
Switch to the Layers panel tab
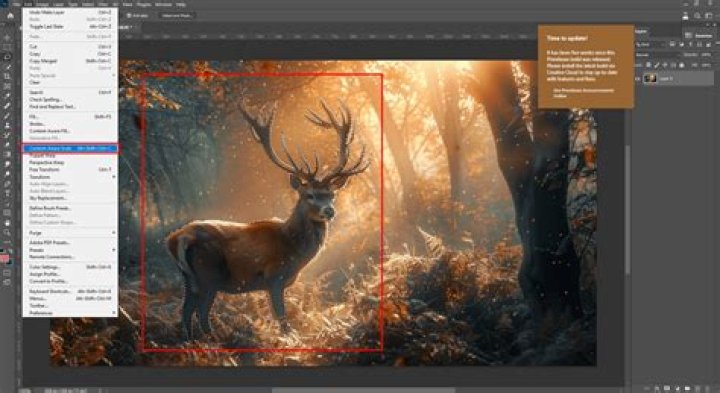point(641,31)
